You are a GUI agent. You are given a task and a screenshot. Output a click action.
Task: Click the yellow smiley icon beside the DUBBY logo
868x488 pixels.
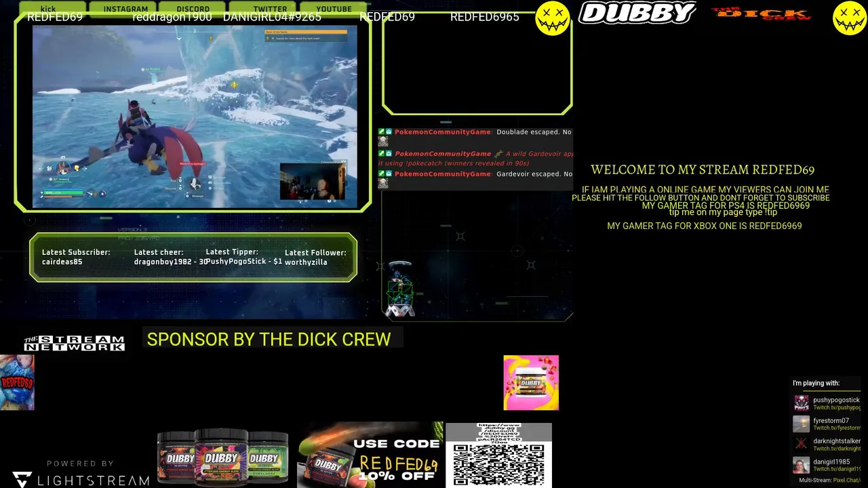[x=553, y=18]
